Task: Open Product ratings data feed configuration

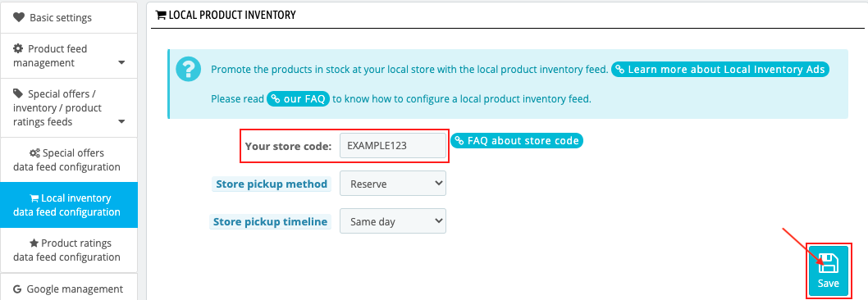Action: (69, 250)
